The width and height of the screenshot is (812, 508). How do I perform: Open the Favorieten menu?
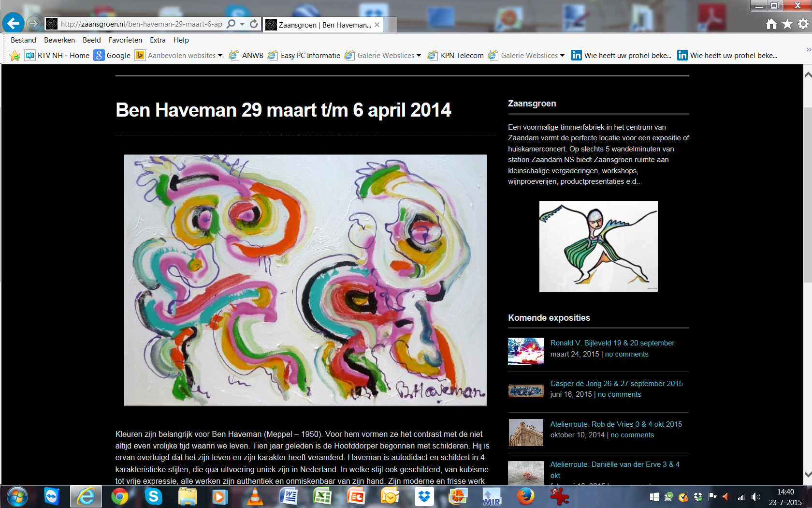[125, 40]
